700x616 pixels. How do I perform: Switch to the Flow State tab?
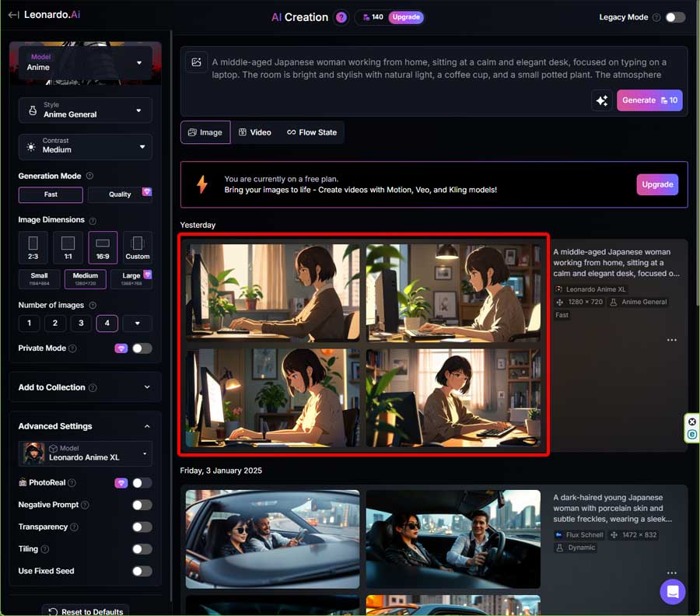tap(312, 132)
